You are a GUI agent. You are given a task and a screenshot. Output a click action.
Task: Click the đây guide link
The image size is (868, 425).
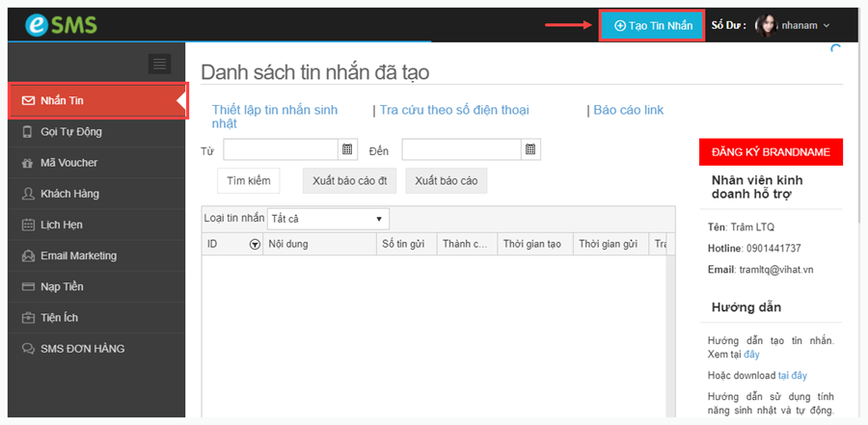[751, 355]
